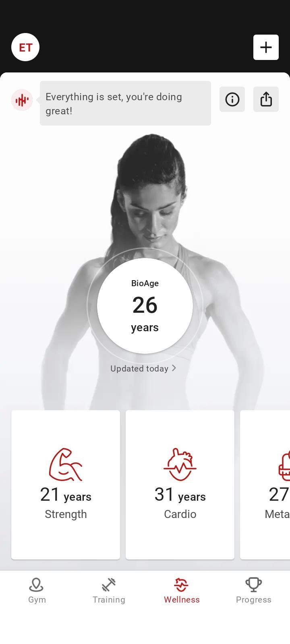The image size is (290, 644).
Task: Open the Progress tab
Action: tap(254, 591)
